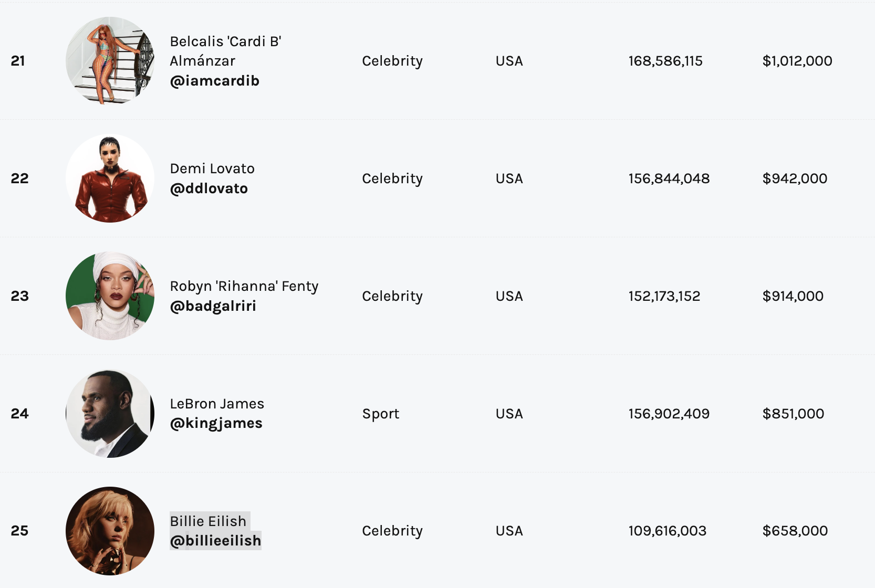Click the Celebrity label in Cardi B's row

click(392, 61)
